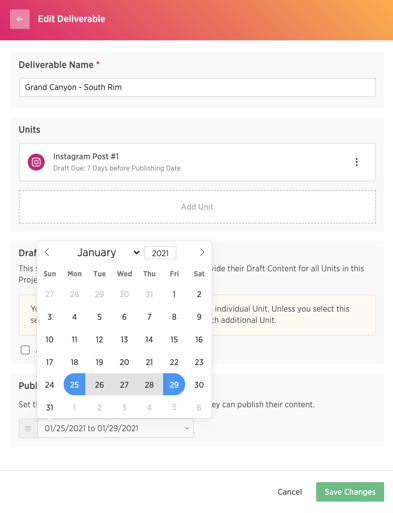The width and height of the screenshot is (393, 513).
Task: Select the Instagram Post #1 unit row
Action: 197,162
